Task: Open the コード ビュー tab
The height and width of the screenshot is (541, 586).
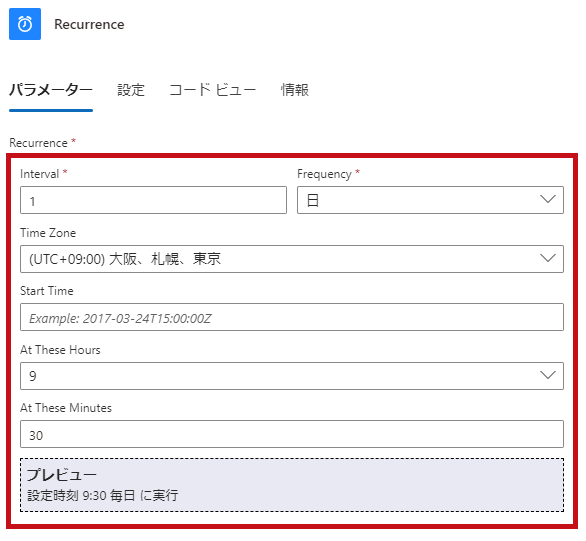Action: click(213, 90)
